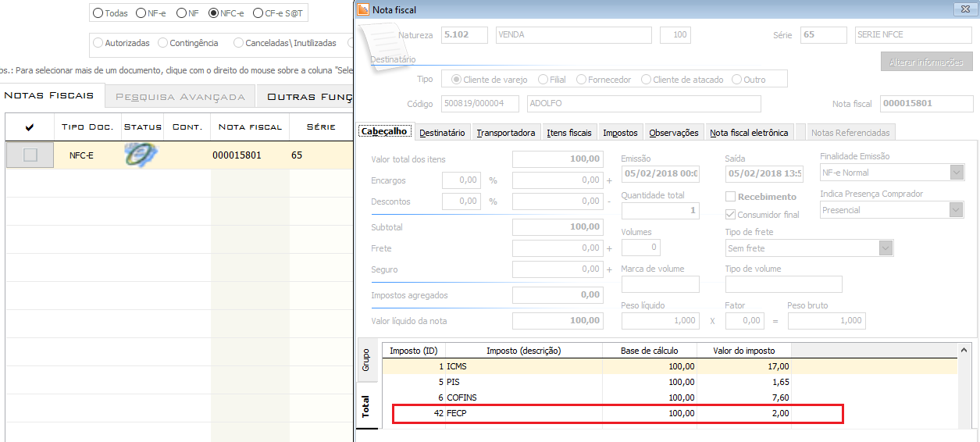Select Canceladas\Inutilizadas status radio
Screen dimensions: 980x442
click(238, 43)
